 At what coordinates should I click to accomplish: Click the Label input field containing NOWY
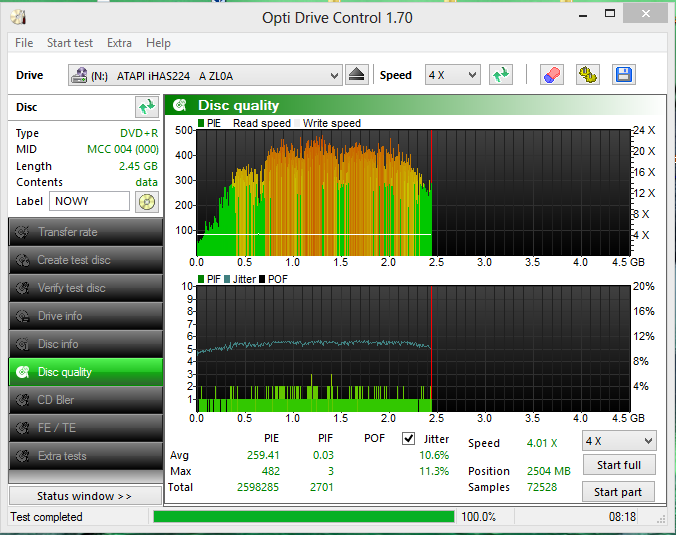(x=89, y=201)
